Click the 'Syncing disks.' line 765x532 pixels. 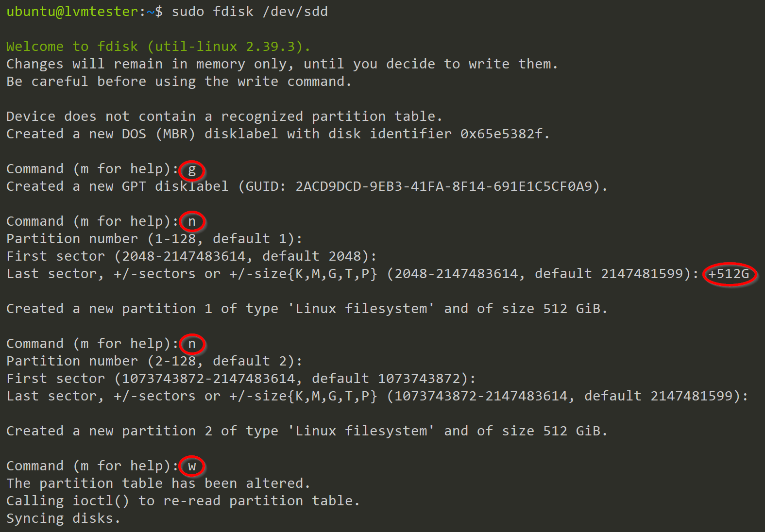[63, 518]
